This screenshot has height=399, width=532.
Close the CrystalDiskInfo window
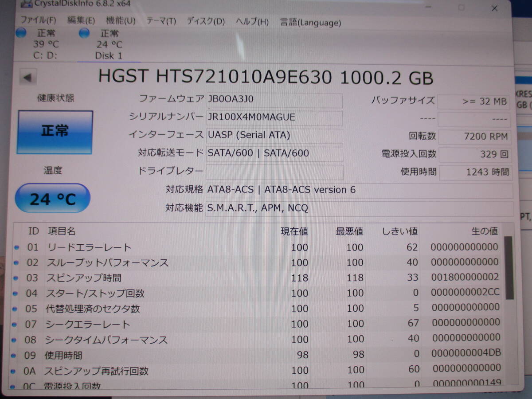pyautogui.click(x=495, y=8)
